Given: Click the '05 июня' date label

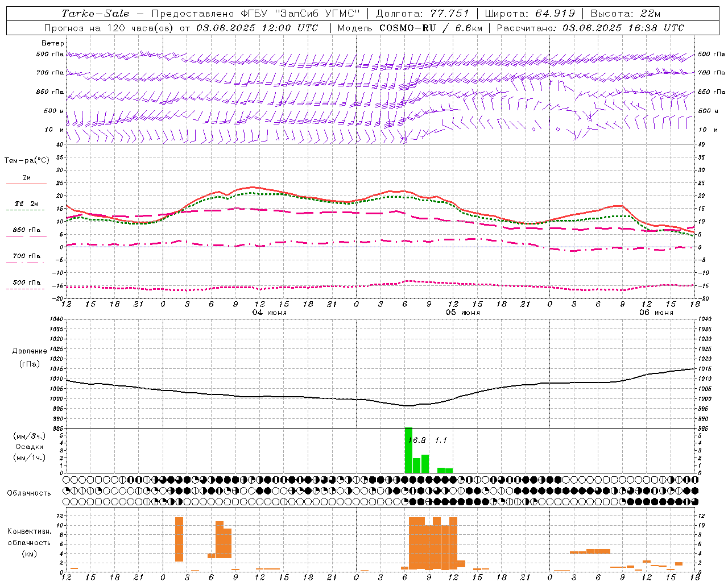Looking at the screenshot, I should [x=462, y=313].
